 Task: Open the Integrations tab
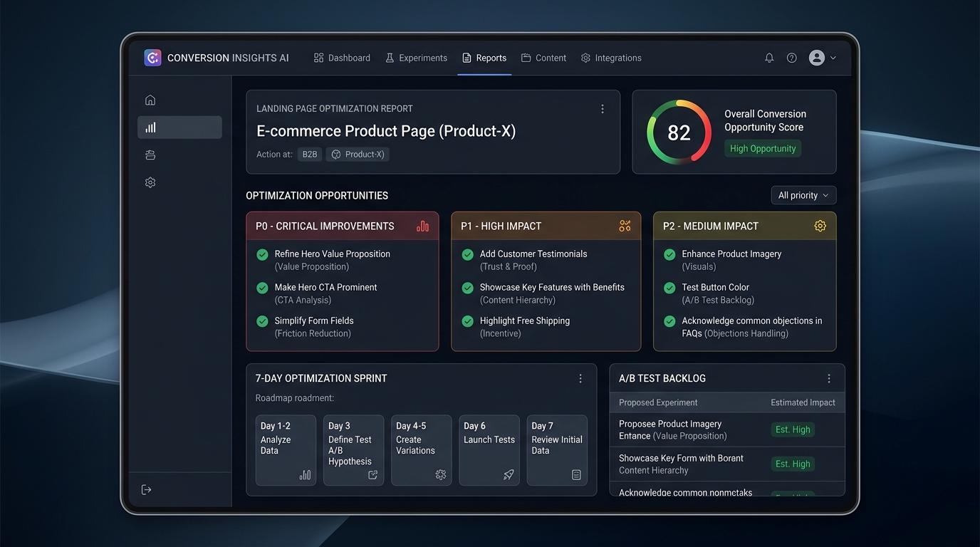click(611, 58)
